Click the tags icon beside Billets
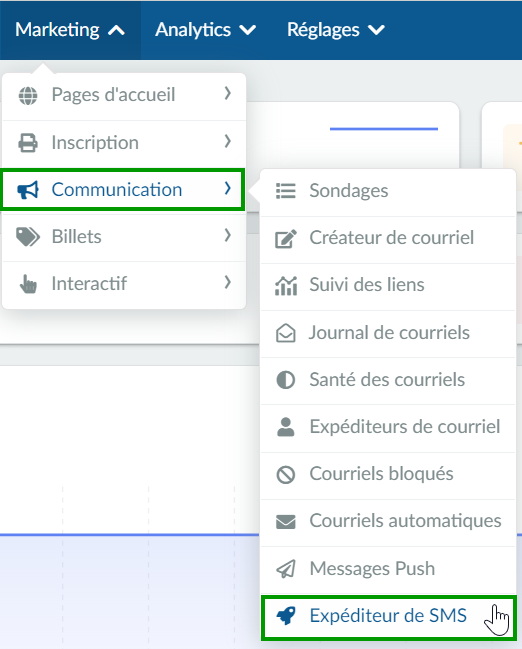522x649 pixels. pyautogui.click(x=28, y=237)
